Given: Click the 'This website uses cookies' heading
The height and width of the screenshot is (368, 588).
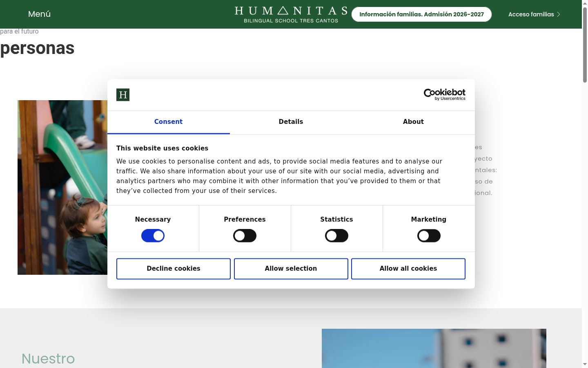Looking at the screenshot, I should tap(162, 148).
